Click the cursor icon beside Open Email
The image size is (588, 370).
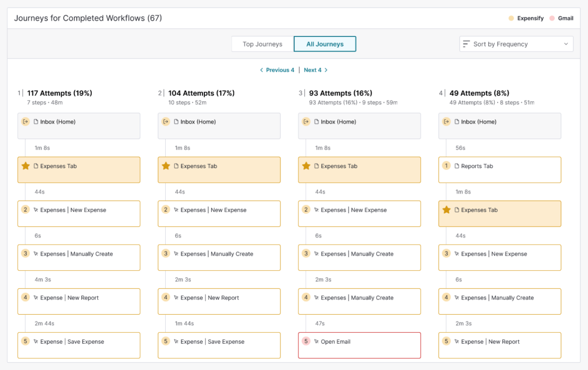316,342
